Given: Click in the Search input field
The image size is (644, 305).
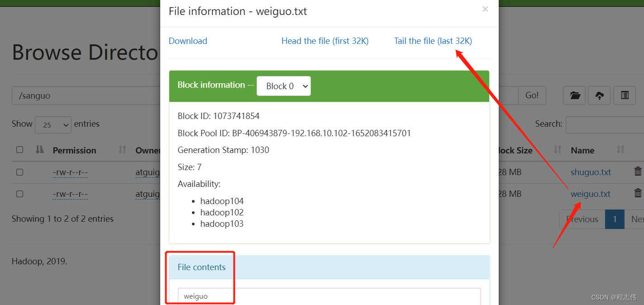Looking at the screenshot, I should click(604, 124).
